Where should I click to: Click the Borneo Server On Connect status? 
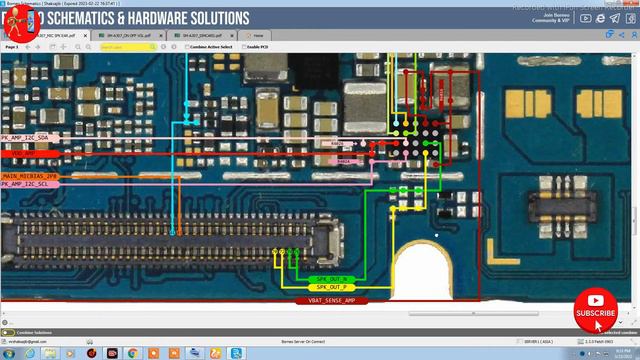point(303,342)
